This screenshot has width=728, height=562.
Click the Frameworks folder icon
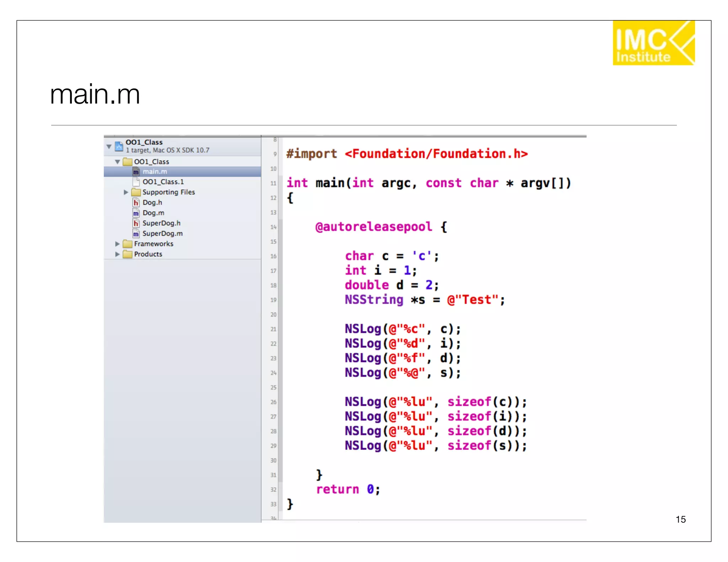pyautogui.click(x=127, y=244)
